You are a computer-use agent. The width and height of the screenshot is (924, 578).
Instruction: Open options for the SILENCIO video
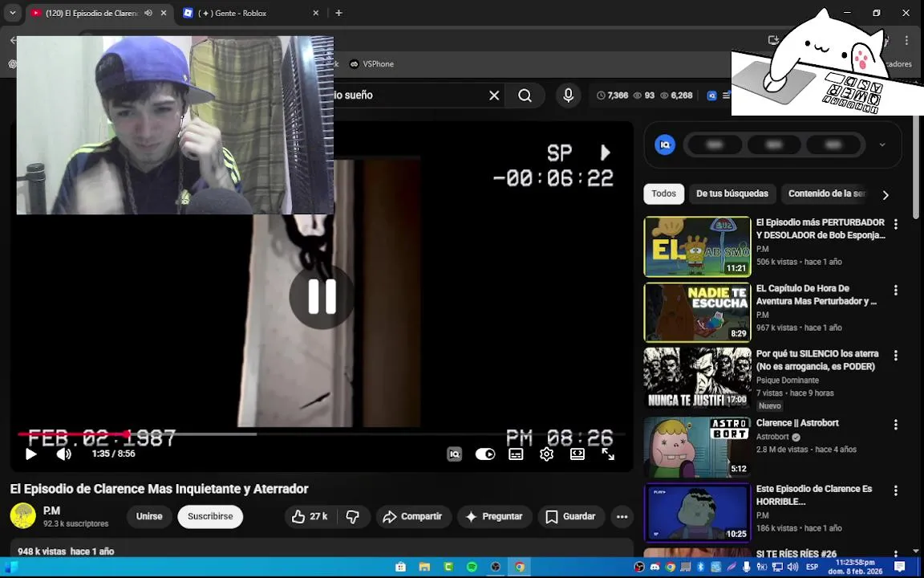(x=896, y=356)
